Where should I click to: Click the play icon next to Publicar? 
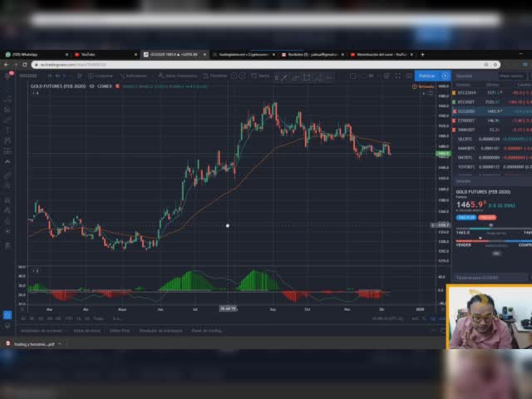pos(446,76)
